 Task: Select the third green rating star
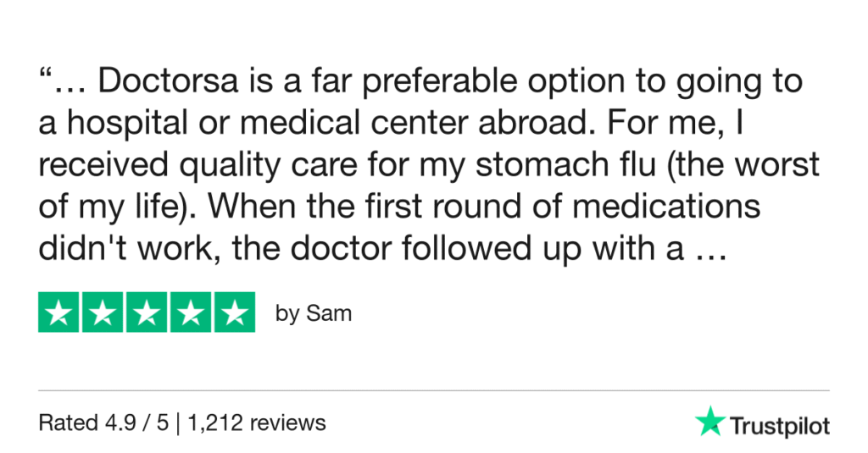[x=147, y=312]
